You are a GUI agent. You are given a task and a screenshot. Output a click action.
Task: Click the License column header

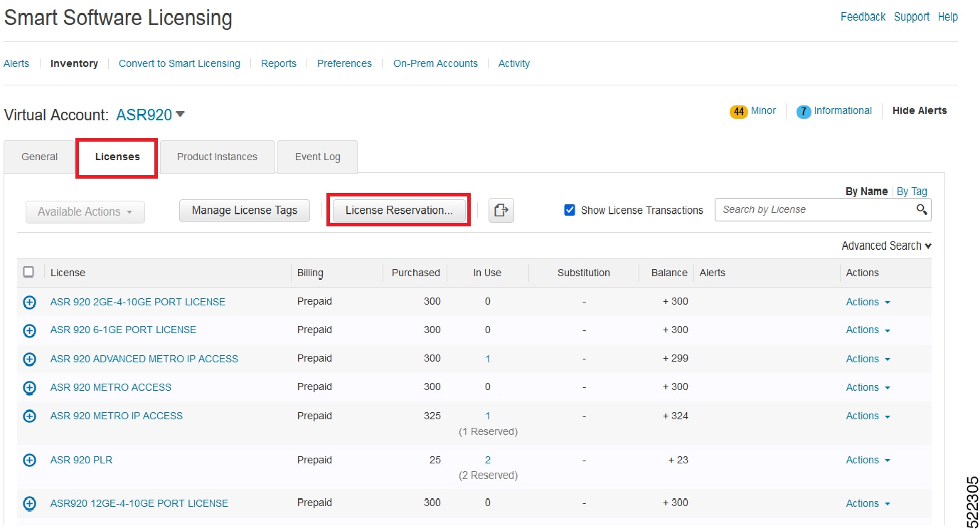[68, 273]
